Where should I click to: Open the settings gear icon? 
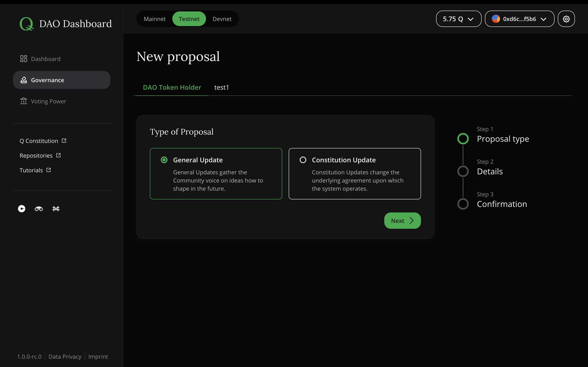pos(566,19)
